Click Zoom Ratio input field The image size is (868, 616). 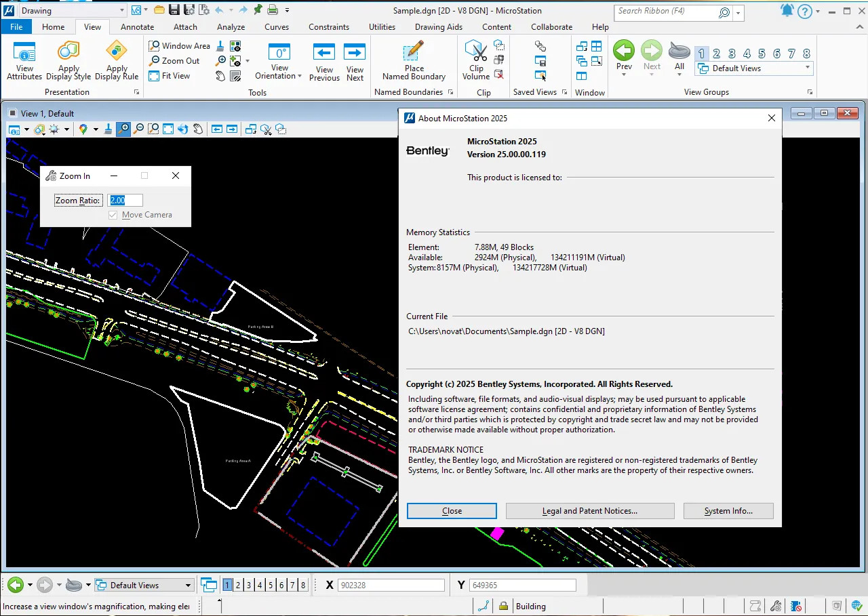125,200
